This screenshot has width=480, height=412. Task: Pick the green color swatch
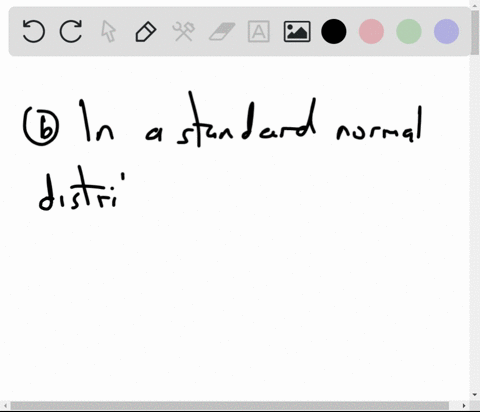click(409, 31)
